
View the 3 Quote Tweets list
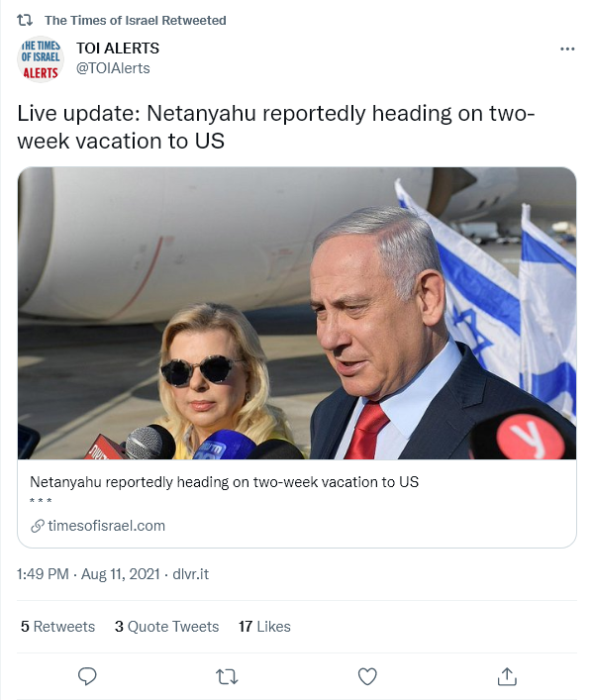coord(167,627)
